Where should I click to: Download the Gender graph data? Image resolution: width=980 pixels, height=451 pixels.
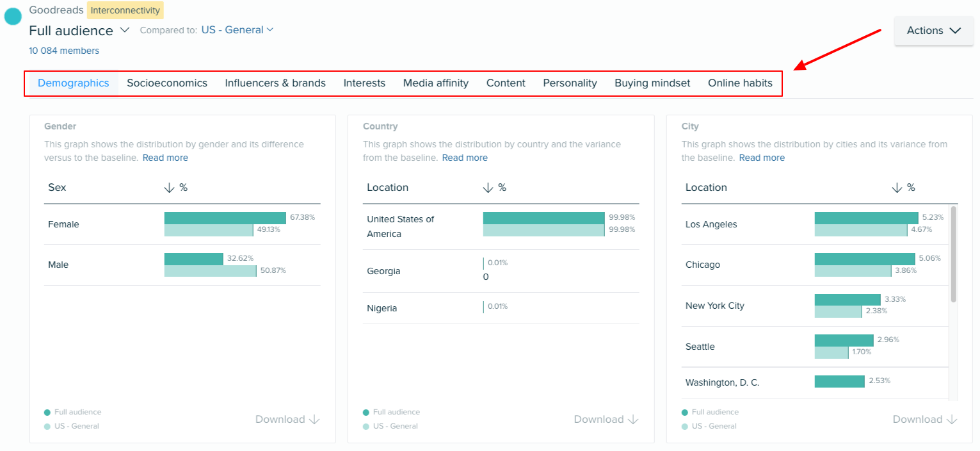tap(287, 419)
